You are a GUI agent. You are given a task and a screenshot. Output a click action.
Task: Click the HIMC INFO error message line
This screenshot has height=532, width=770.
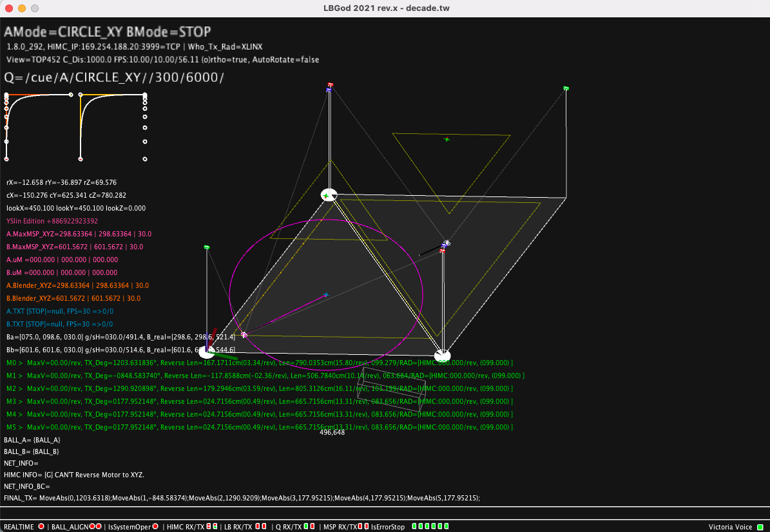point(74,475)
